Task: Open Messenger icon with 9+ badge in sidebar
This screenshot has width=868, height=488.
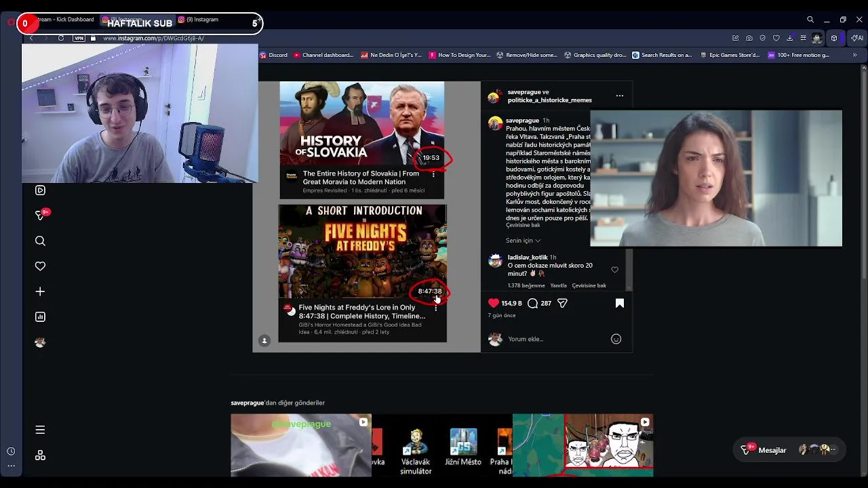Action: click(41, 215)
